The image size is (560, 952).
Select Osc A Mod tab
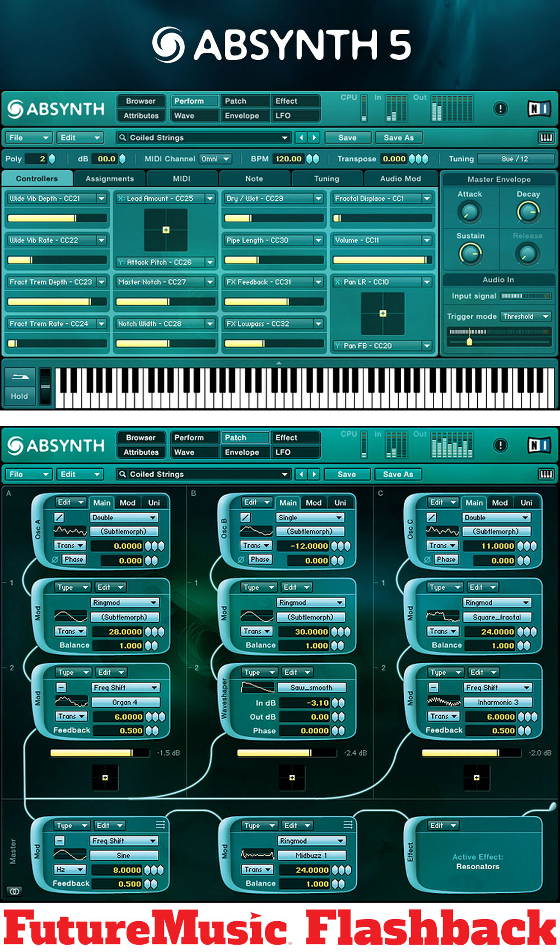128,503
